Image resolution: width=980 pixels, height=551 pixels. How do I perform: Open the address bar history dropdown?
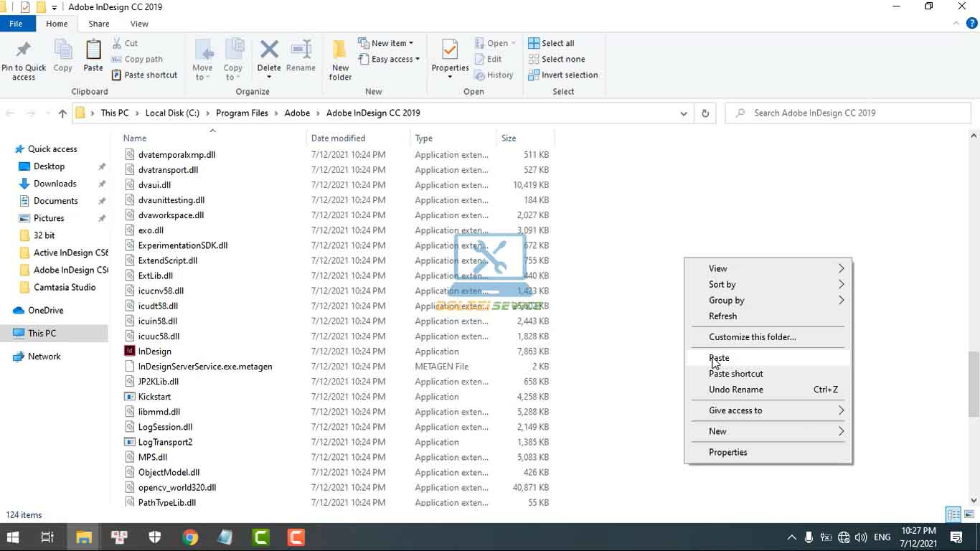pyautogui.click(x=683, y=113)
